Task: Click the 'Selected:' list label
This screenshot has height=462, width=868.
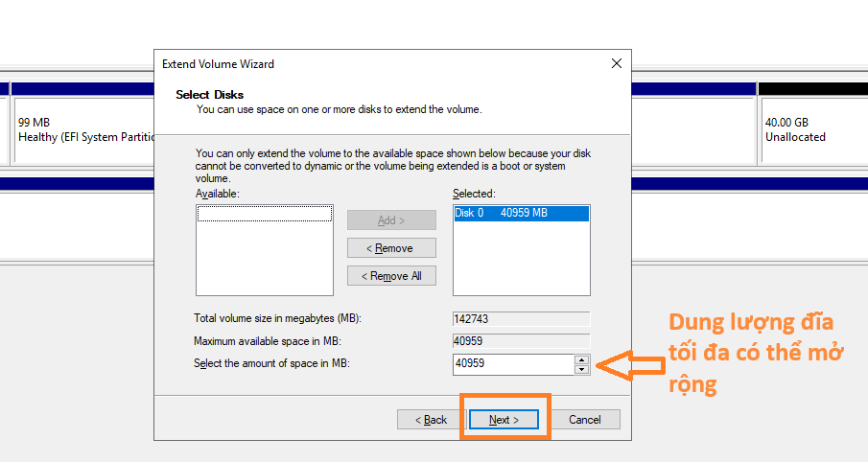Action: click(x=474, y=194)
